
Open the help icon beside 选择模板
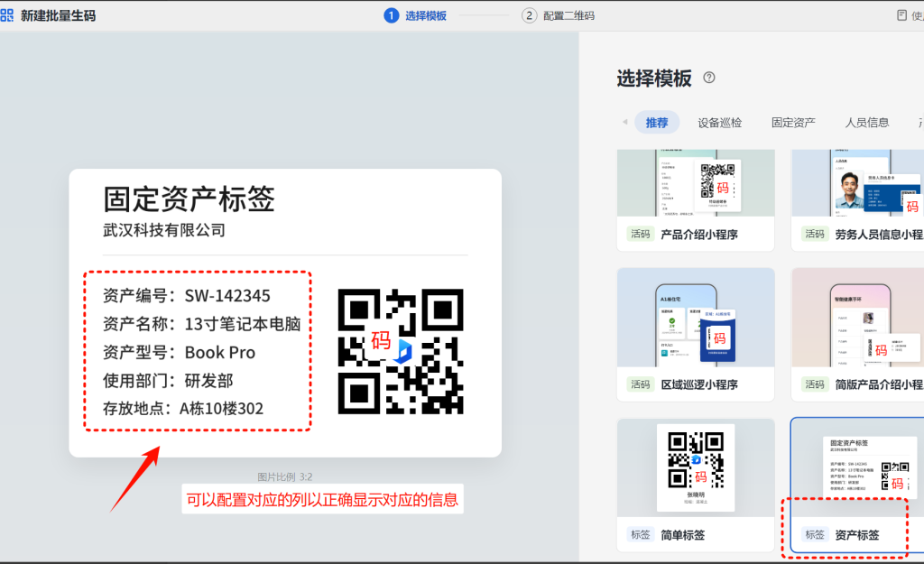pyautogui.click(x=709, y=78)
